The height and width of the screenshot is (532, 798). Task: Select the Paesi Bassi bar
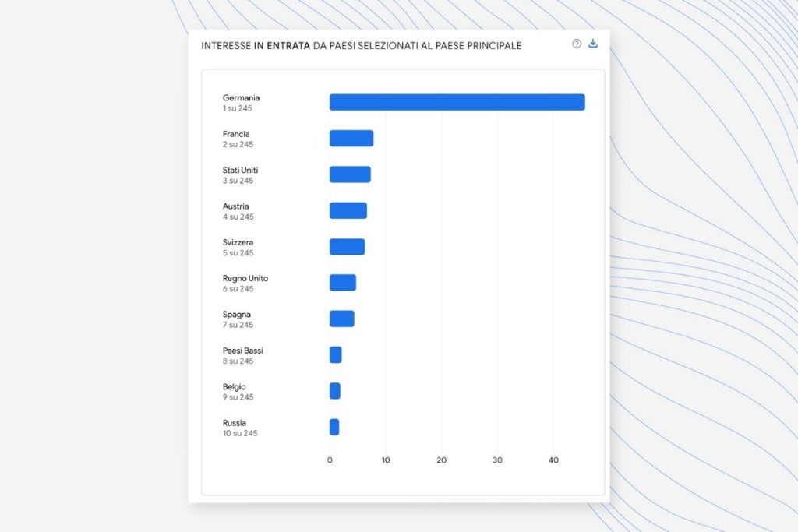(x=335, y=355)
